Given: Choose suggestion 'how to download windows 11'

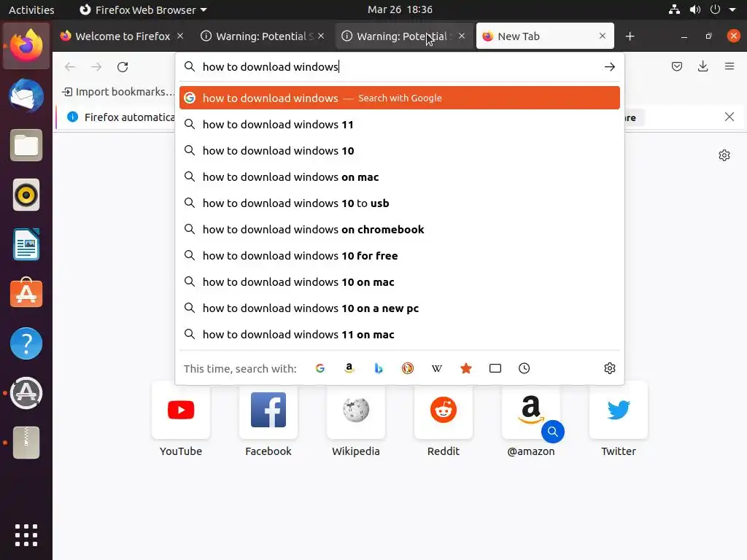Looking at the screenshot, I should [x=400, y=124].
